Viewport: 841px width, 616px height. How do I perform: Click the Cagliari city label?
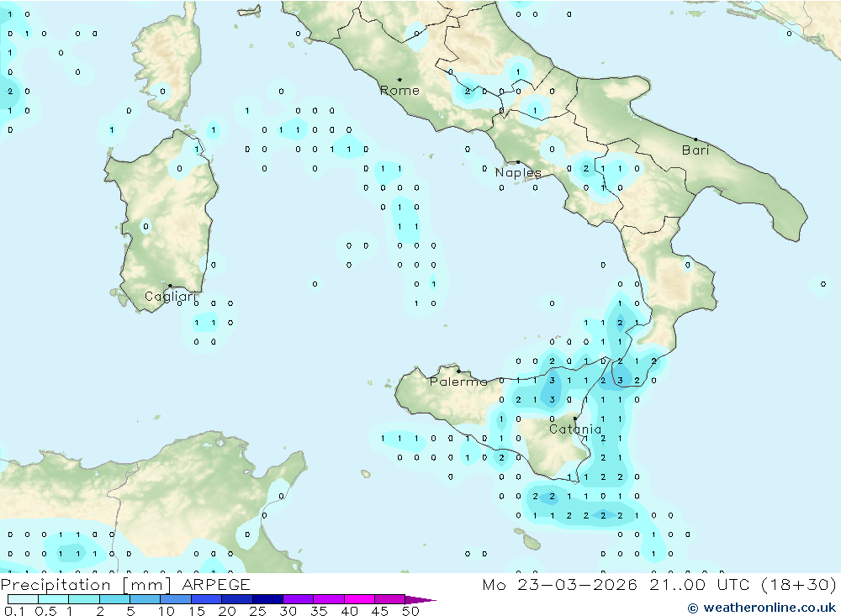pyautogui.click(x=170, y=297)
